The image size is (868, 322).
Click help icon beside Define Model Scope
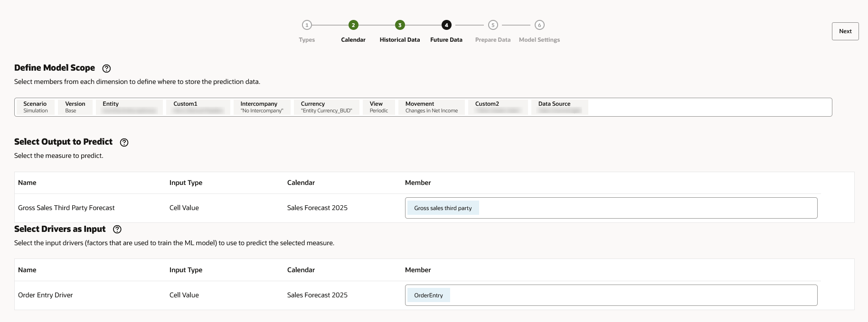pyautogui.click(x=107, y=68)
